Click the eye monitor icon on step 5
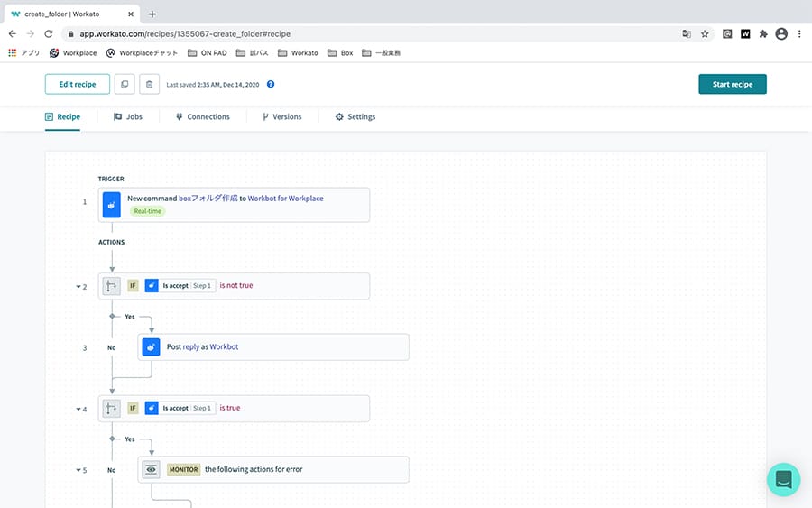The height and width of the screenshot is (508, 812). pos(151,470)
